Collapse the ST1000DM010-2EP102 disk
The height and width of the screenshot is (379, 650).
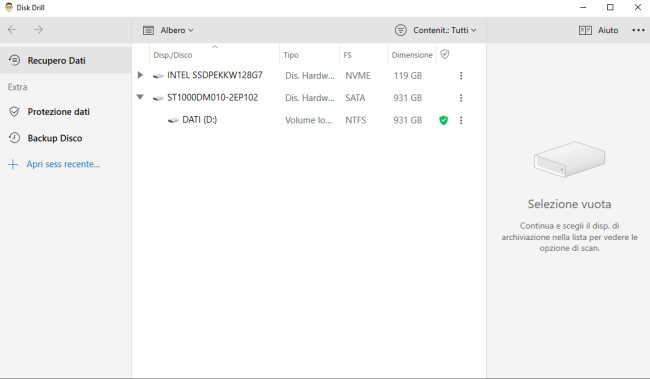pos(140,97)
